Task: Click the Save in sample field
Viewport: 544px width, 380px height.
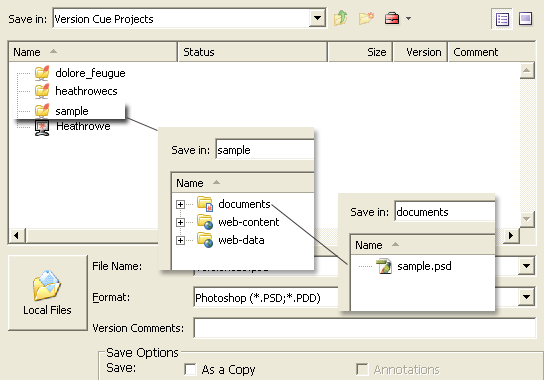Action: (x=265, y=150)
